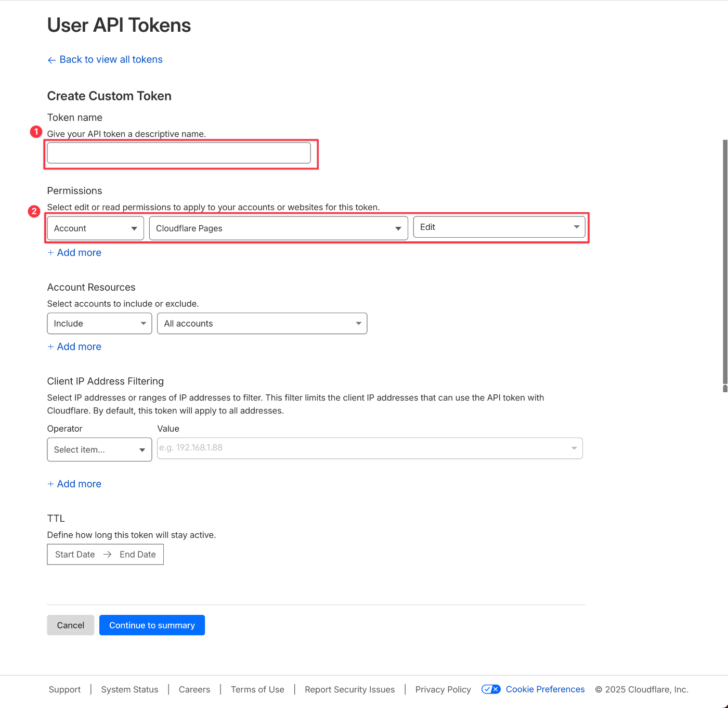Focus the IP address Value field
Screen dimensions: 728x708
[x=364, y=448]
